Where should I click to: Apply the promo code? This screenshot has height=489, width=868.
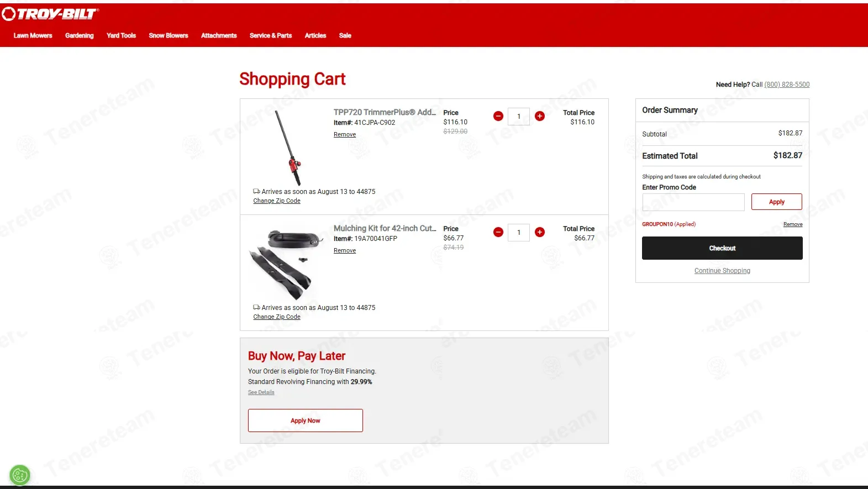click(777, 202)
